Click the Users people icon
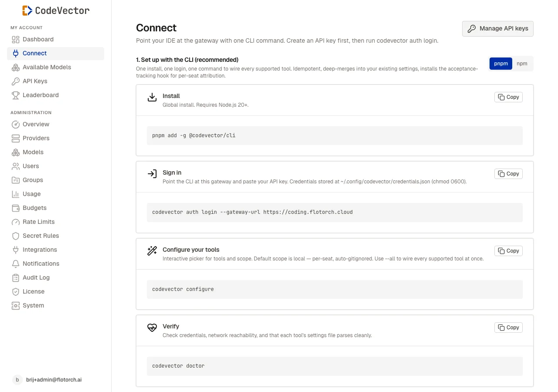This screenshot has width=558, height=392. click(x=16, y=166)
